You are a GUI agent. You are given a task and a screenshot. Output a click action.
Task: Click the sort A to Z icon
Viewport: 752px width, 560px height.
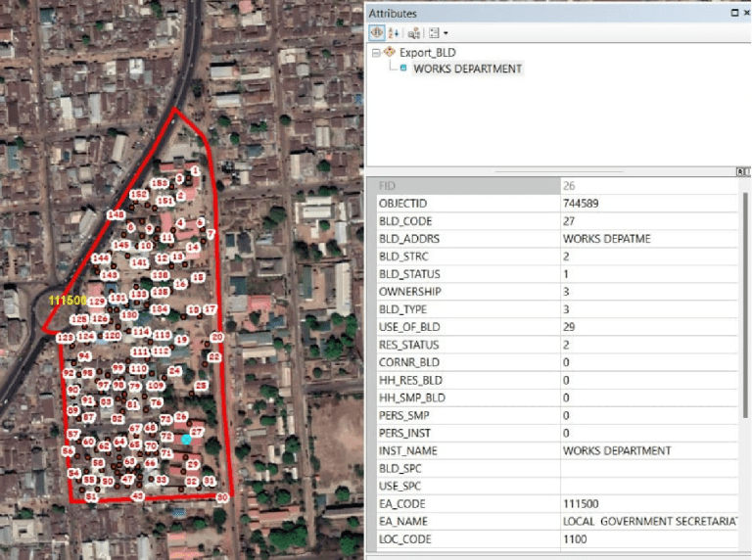pyautogui.click(x=394, y=33)
